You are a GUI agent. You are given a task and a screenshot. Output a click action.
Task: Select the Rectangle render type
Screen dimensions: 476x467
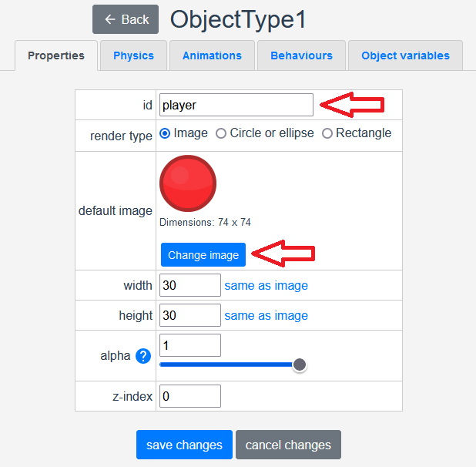[327, 133]
